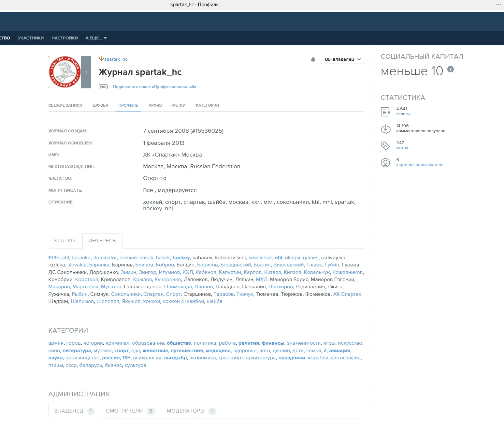This screenshot has width=504, height=421.
Task: Click the Spartak Moscow club logo avatar
Action: pyautogui.click(x=65, y=72)
